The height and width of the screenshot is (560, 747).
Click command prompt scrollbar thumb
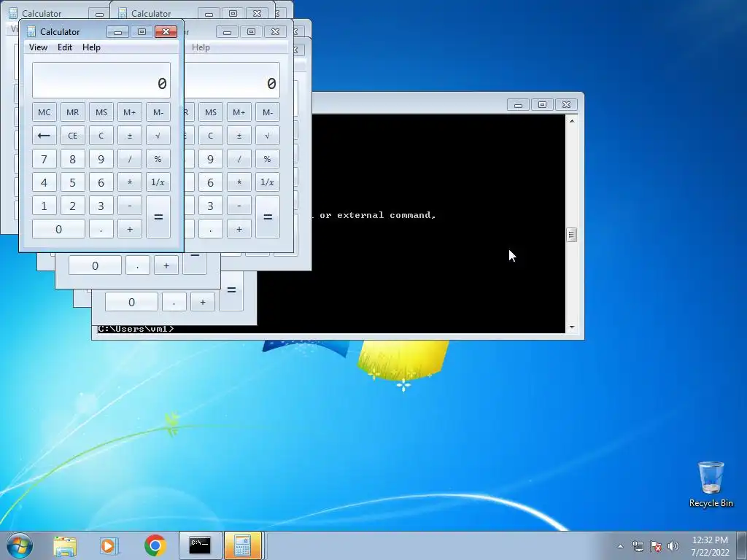[x=572, y=235]
